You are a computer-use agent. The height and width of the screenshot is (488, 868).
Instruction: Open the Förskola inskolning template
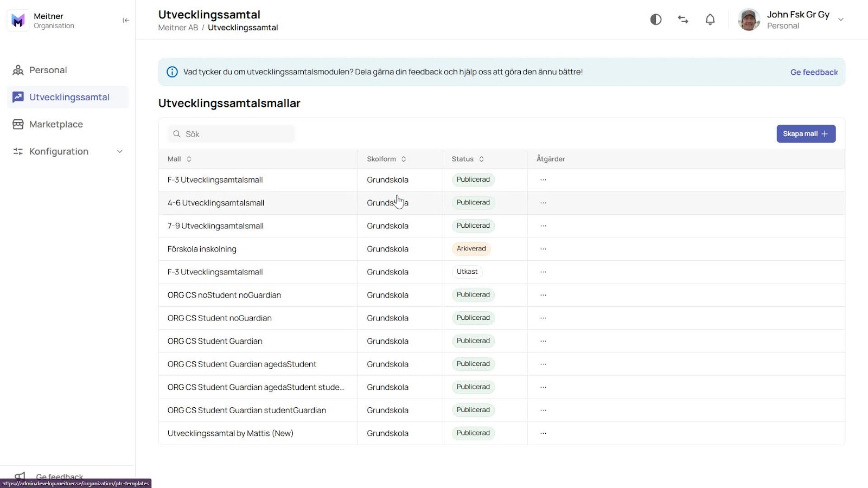pos(202,249)
